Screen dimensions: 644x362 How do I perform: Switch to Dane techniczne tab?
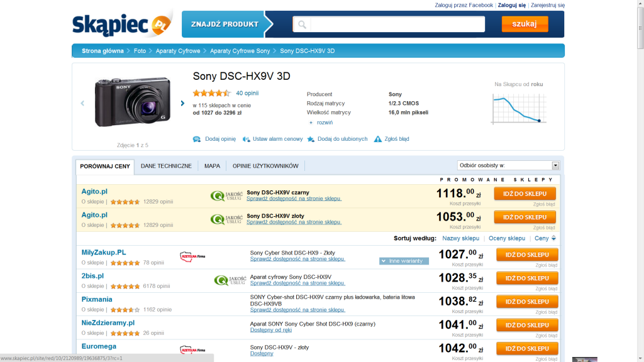pos(166,166)
